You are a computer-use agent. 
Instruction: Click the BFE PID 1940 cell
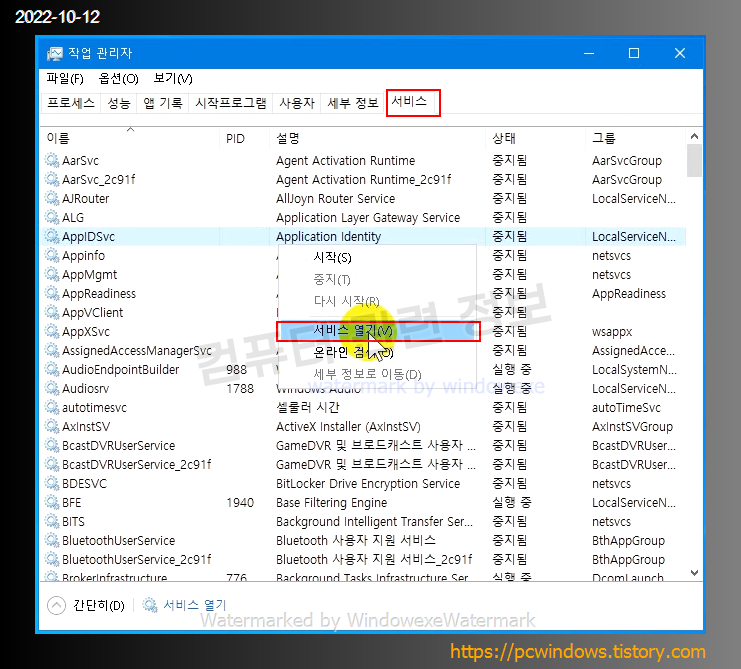tap(240, 502)
